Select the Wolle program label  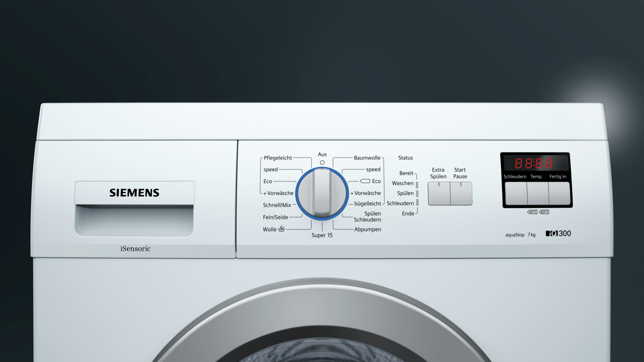(270, 229)
